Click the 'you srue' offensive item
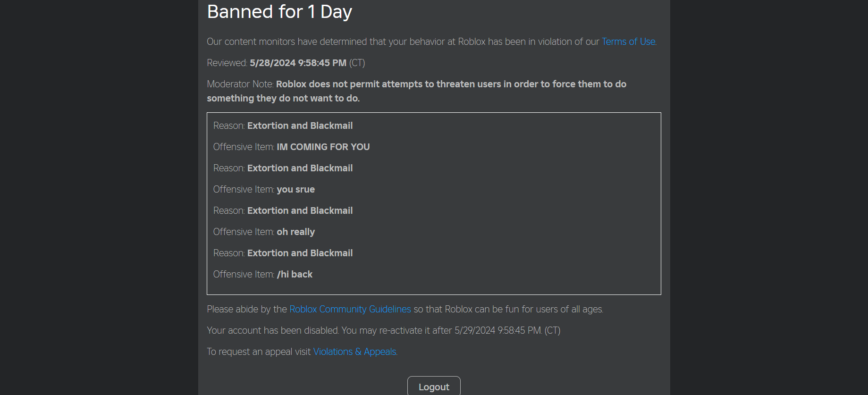The height and width of the screenshot is (395, 868). tap(295, 189)
